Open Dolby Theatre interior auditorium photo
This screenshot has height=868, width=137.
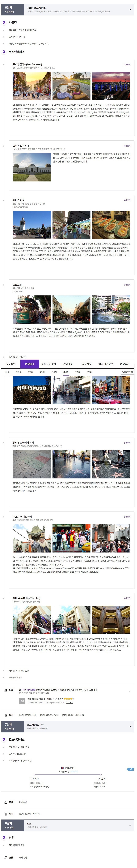pyautogui.click(x=111, y=620)
